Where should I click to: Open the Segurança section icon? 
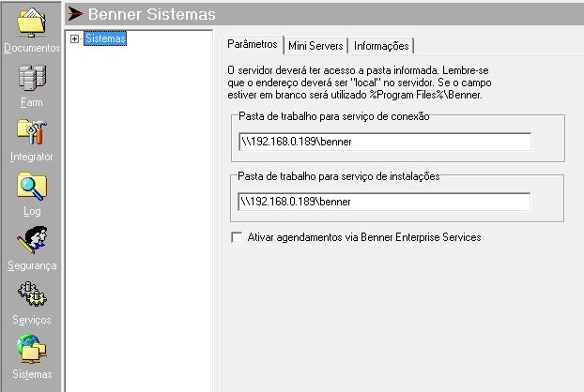click(31, 240)
